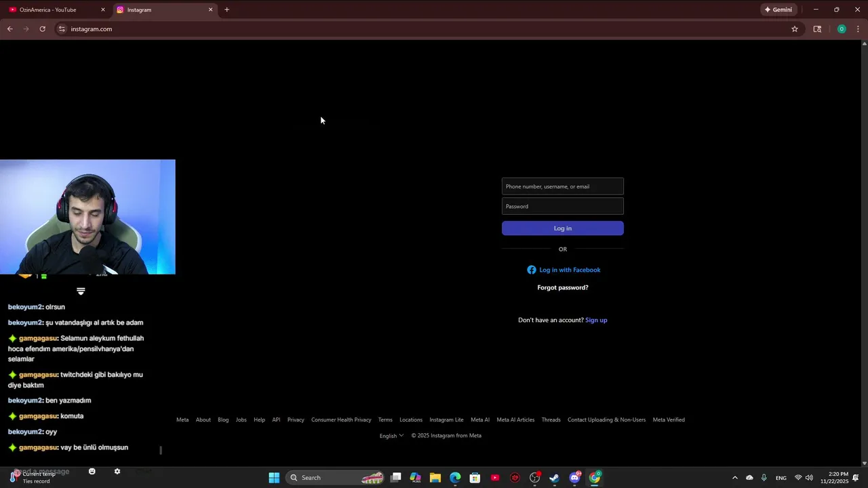
Task: Switch input language via ENG indicator
Action: click(781, 478)
